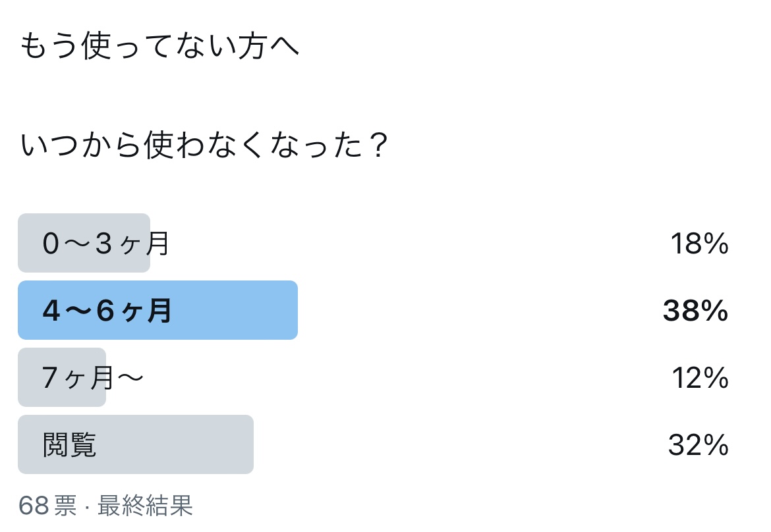The width and height of the screenshot is (771, 532).
Task: Choose the bold 4〜6ヶ月 poll option
Action: click(x=107, y=311)
